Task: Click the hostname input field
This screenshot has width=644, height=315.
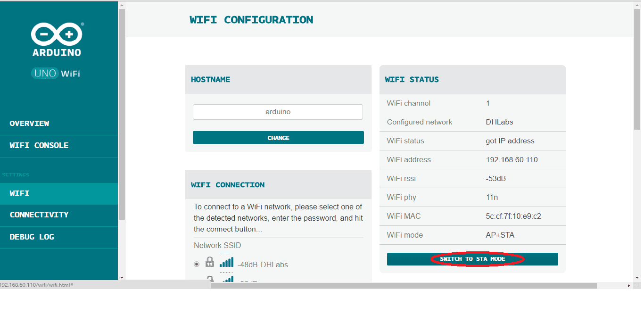Action: tap(278, 112)
